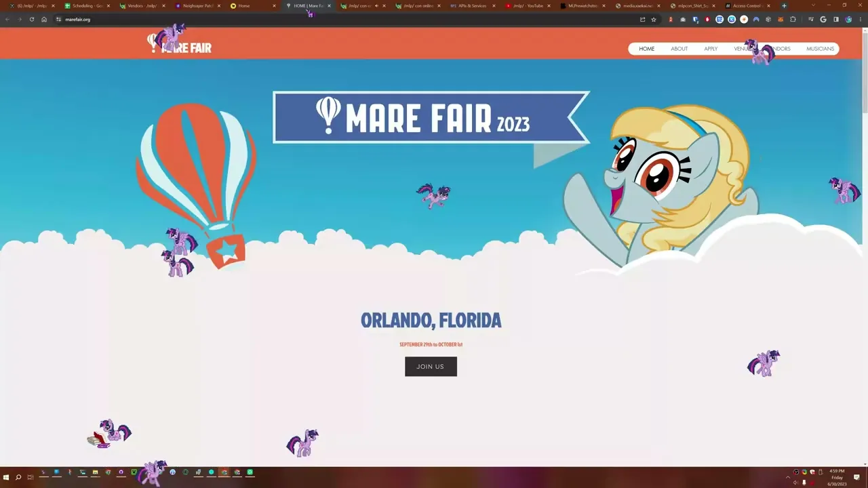Click the taskbar clock showing 4:59 PM
This screenshot has width=868, height=488.
tap(837, 477)
